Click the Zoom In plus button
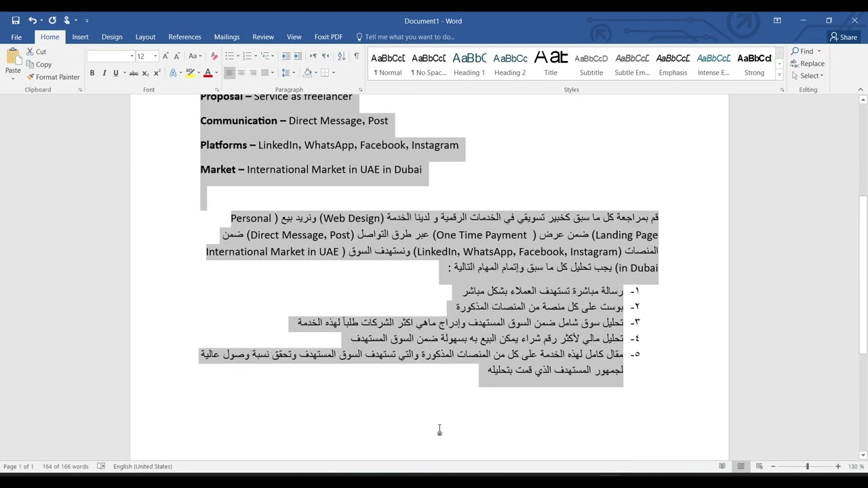The height and width of the screenshot is (488, 868). 837,466
